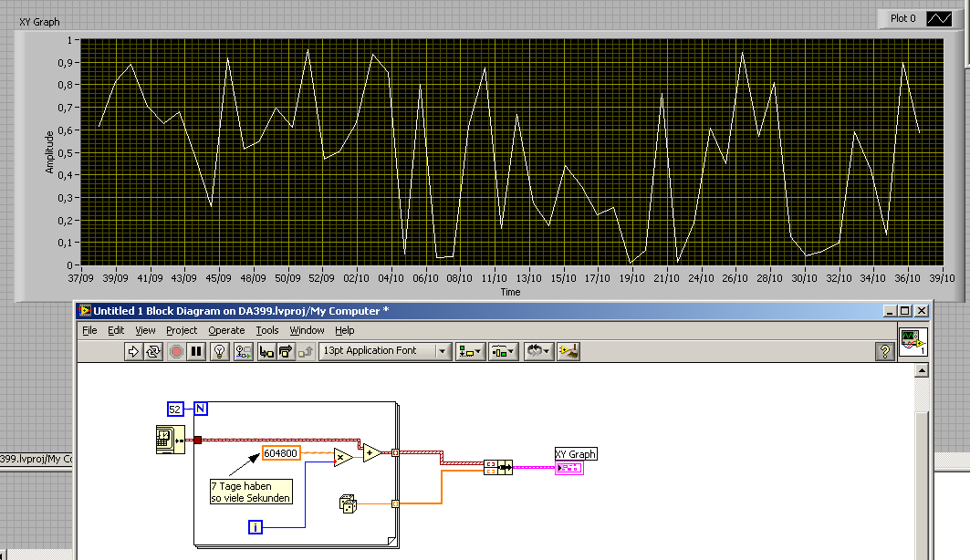Select the Bundle node before XY Graph

(x=496, y=467)
